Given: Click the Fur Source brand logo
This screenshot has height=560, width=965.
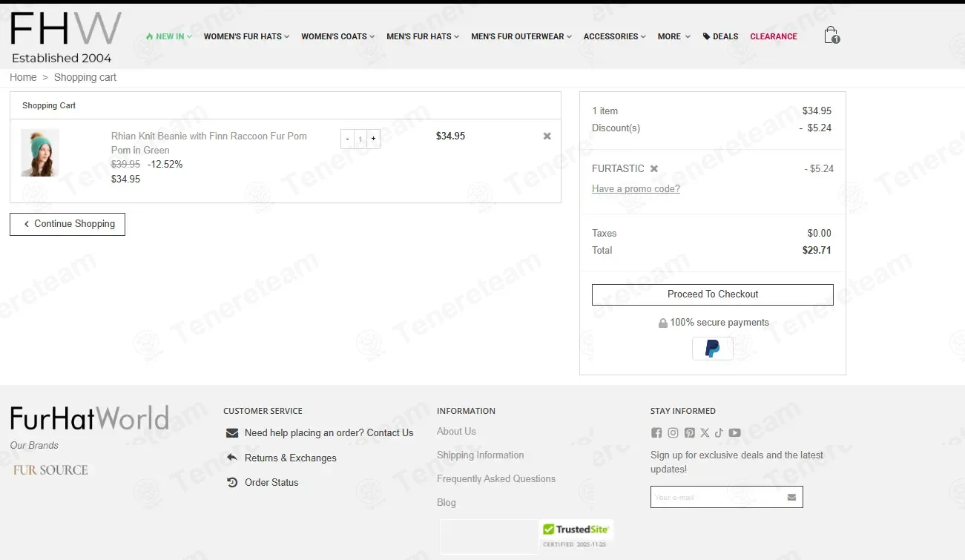Looking at the screenshot, I should pyautogui.click(x=50, y=470).
